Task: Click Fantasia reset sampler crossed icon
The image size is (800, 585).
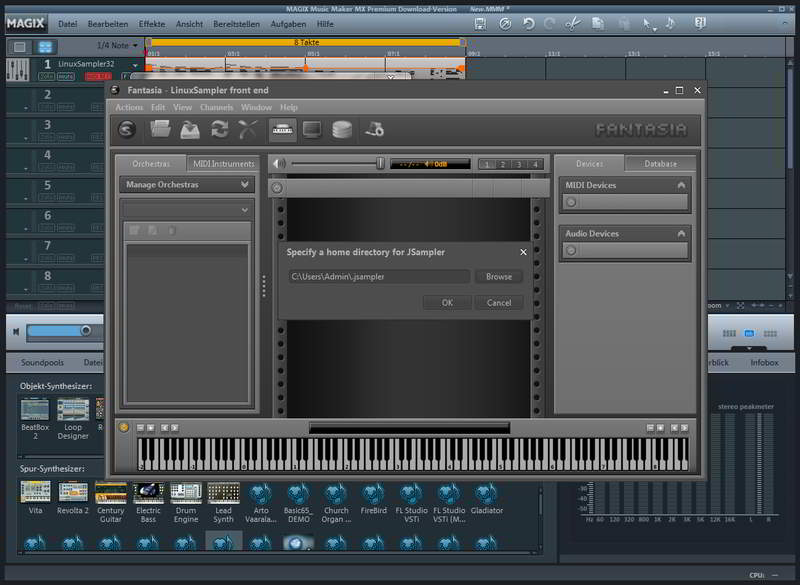Action: pos(248,130)
